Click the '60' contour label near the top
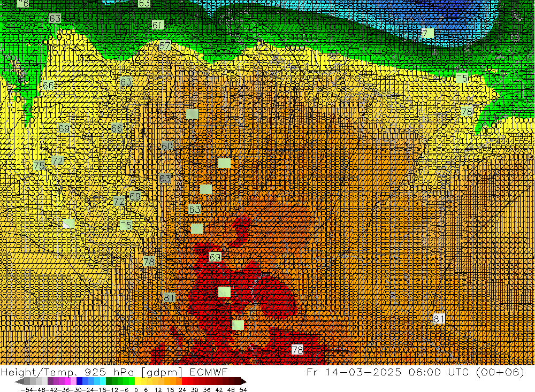This screenshot has height=392, width=535. [158, 25]
